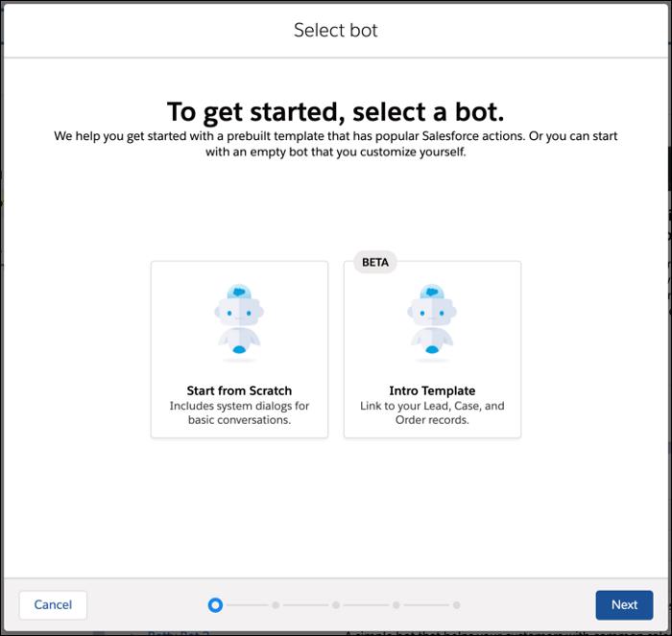Click "Includes system dialogs for basic conversations" text

pos(239,412)
